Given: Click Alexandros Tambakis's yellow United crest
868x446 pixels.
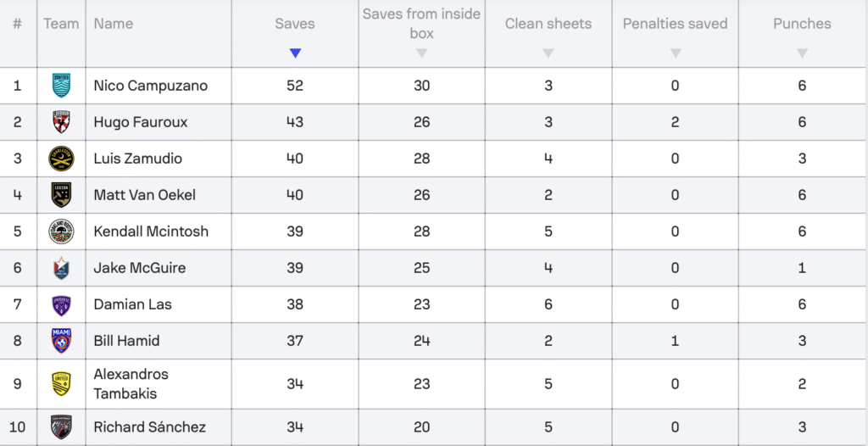Looking at the screenshot, I should coord(61,383).
